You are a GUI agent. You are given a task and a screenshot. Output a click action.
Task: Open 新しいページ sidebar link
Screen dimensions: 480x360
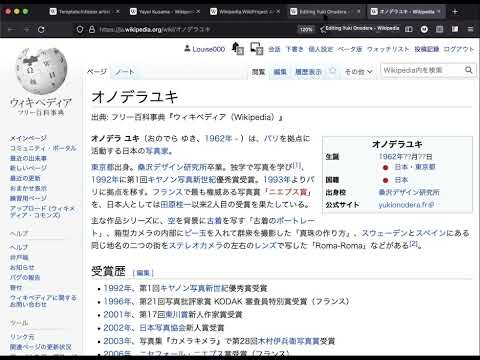[x=28, y=168]
